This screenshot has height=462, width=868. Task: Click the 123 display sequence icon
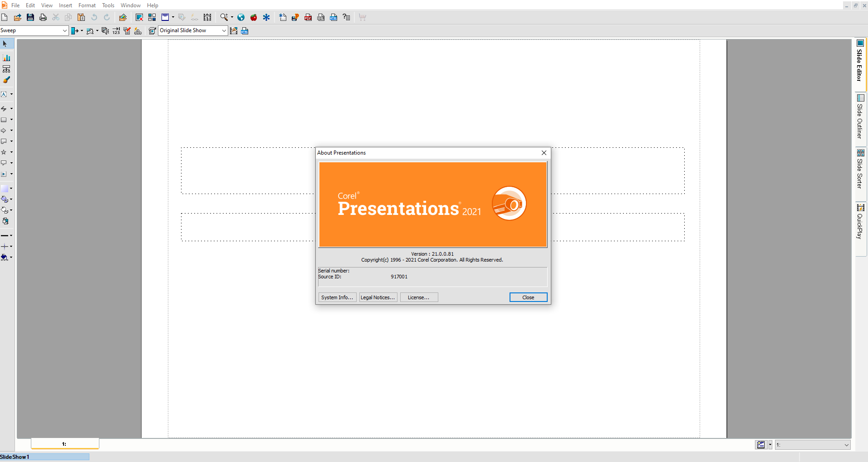[116, 31]
